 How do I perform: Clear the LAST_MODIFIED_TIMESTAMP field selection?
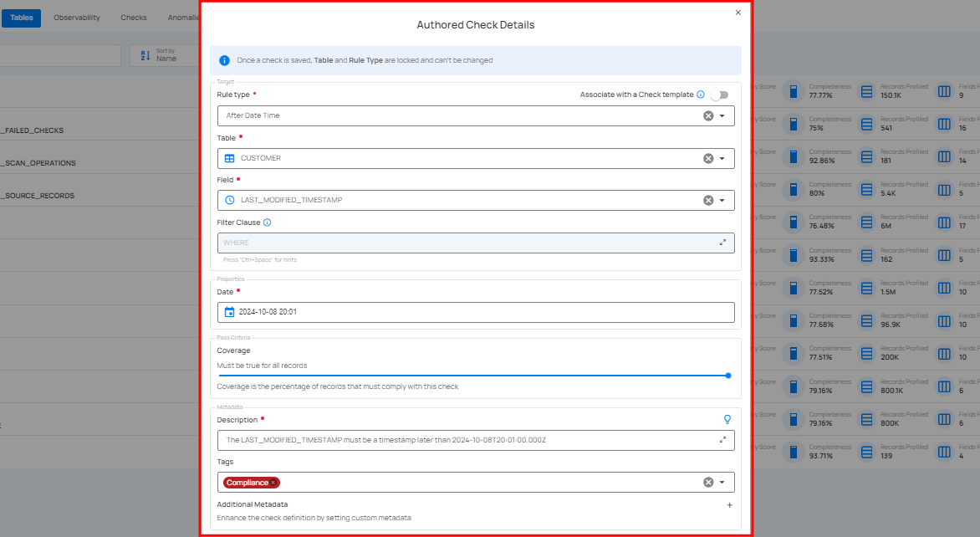(708, 200)
